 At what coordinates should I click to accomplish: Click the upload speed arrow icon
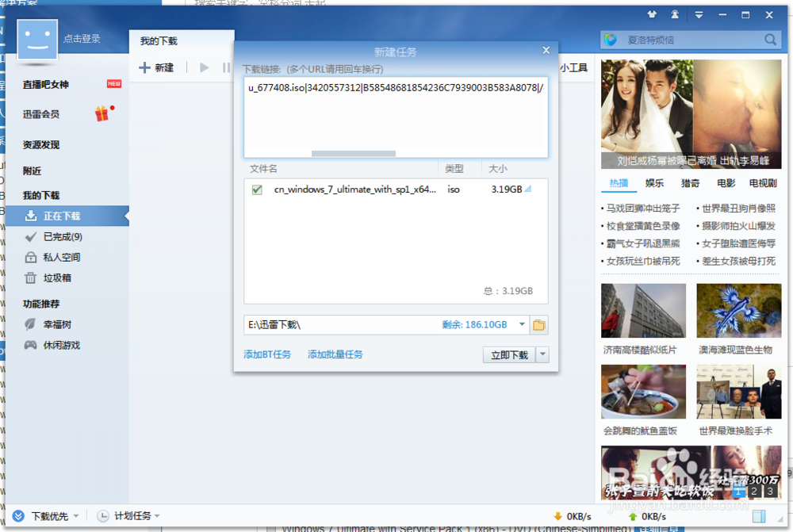point(632,516)
